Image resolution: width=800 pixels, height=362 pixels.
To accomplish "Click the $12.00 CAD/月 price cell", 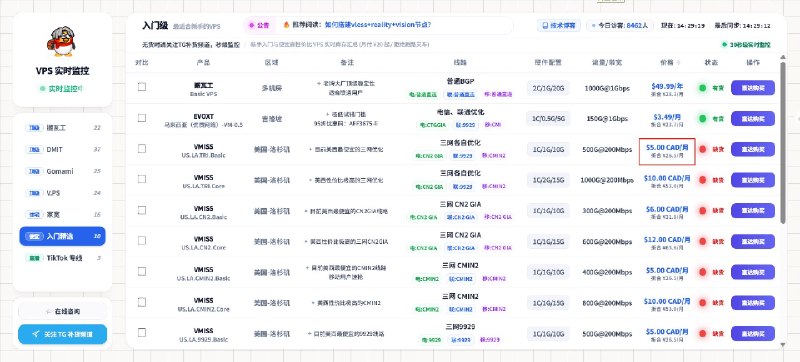I will [x=667, y=239].
